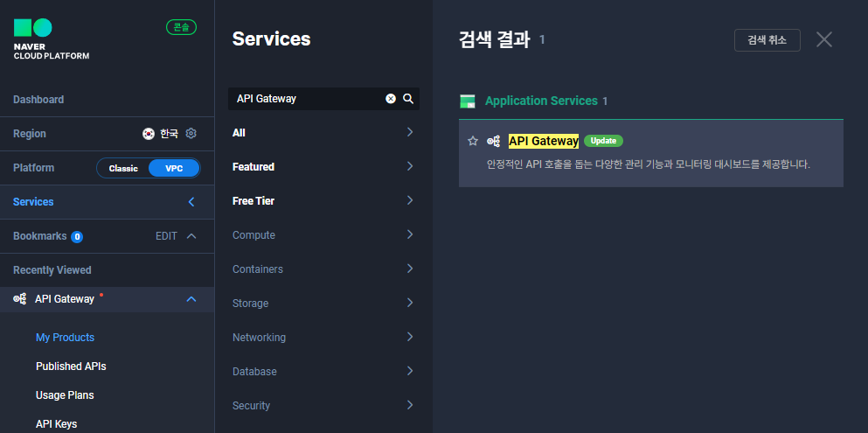Click the 콘솔 badge at top
Viewport: 868px width, 433px height.
182,26
